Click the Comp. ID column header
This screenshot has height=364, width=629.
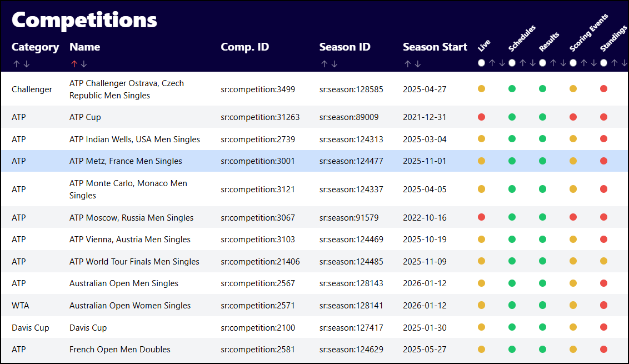(x=244, y=47)
